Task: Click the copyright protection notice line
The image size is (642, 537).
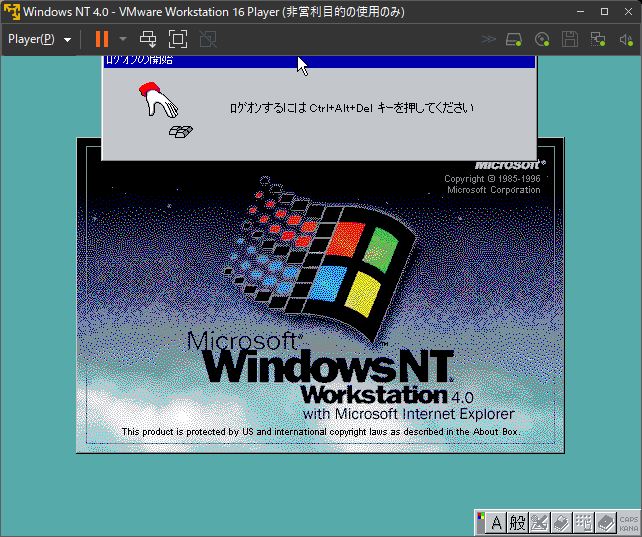Action: (x=321, y=432)
